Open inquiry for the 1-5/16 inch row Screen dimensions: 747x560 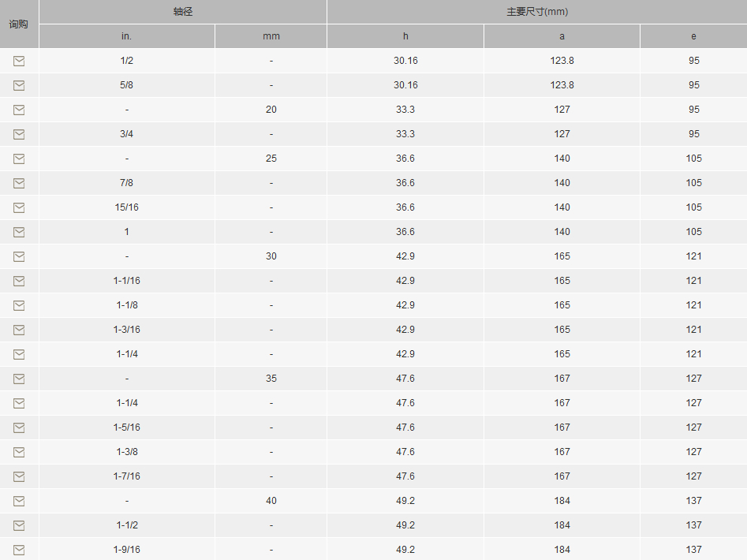(19, 427)
